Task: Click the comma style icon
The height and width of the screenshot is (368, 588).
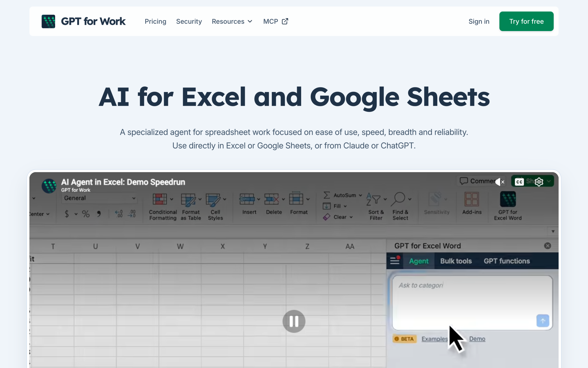Action: click(x=99, y=214)
